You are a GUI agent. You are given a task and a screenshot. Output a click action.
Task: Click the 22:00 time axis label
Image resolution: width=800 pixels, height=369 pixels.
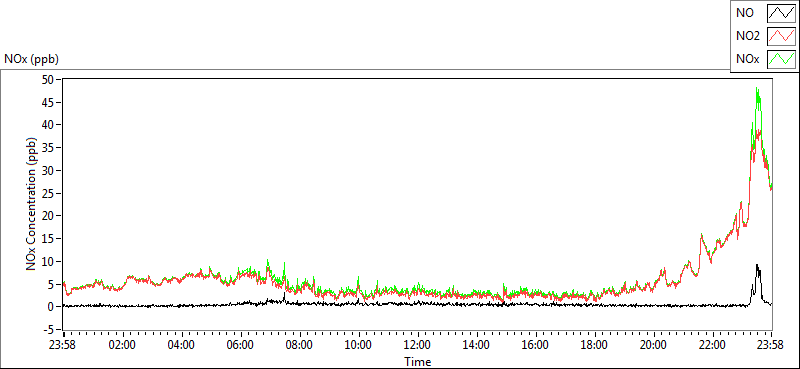[x=712, y=345]
